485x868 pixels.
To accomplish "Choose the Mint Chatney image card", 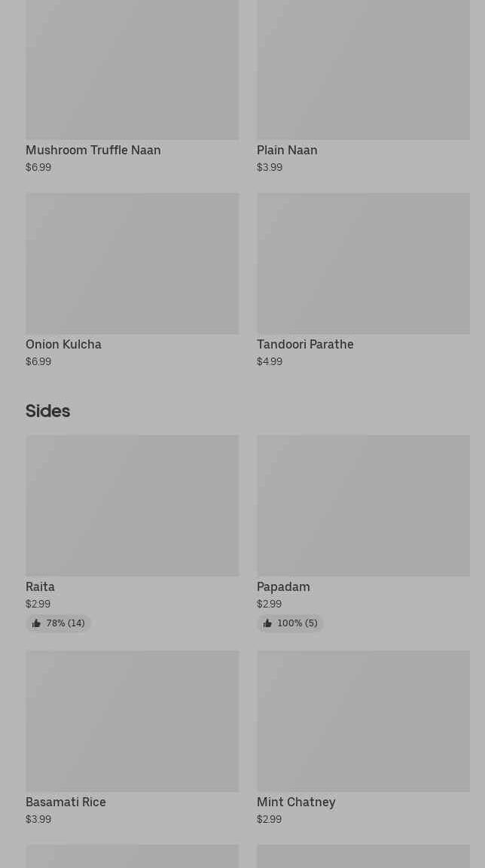I will (363, 720).
